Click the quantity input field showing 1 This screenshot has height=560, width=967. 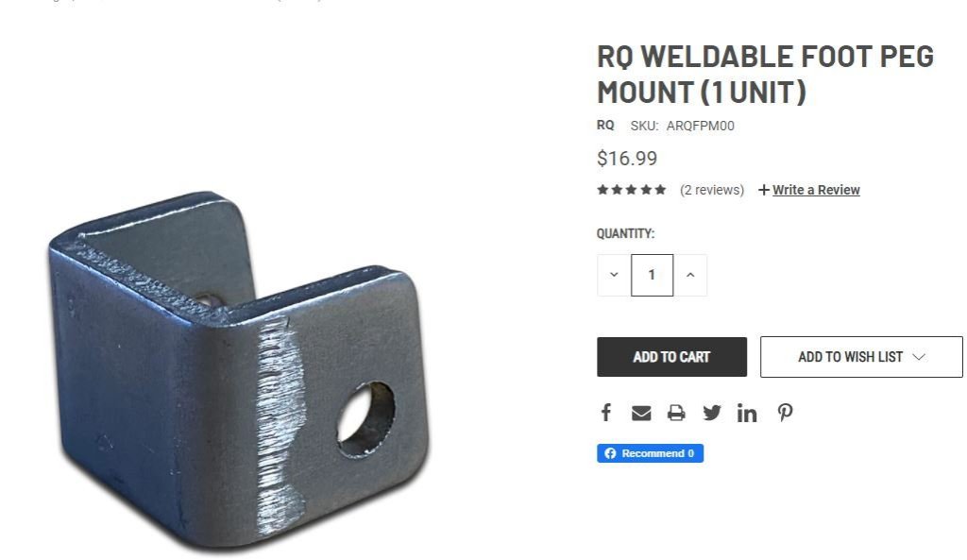click(x=652, y=275)
